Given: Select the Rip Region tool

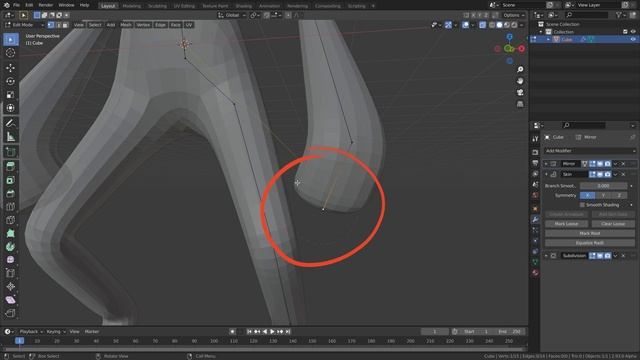Looking at the screenshot, I should tap(11, 313).
